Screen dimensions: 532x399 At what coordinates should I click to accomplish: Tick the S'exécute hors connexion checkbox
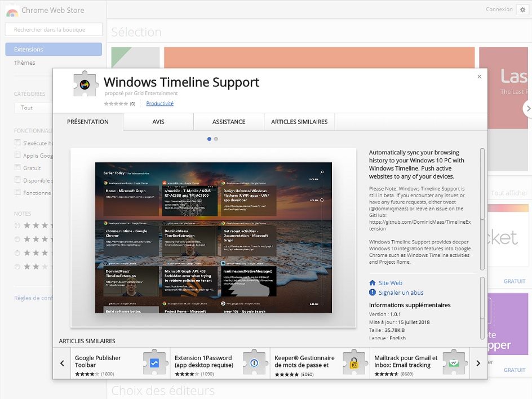pyautogui.click(x=17, y=143)
